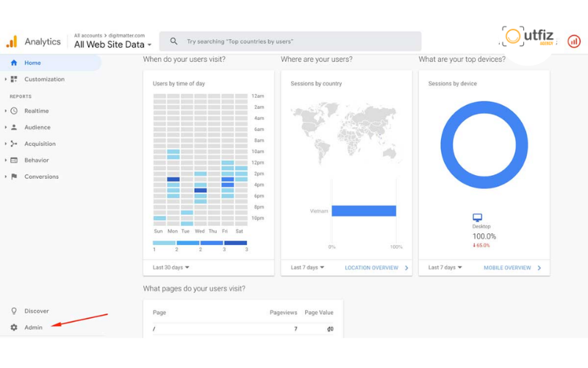Image resolution: width=588 pixels, height=368 pixels.
Task: Select the Audience menu item
Action: 37,127
